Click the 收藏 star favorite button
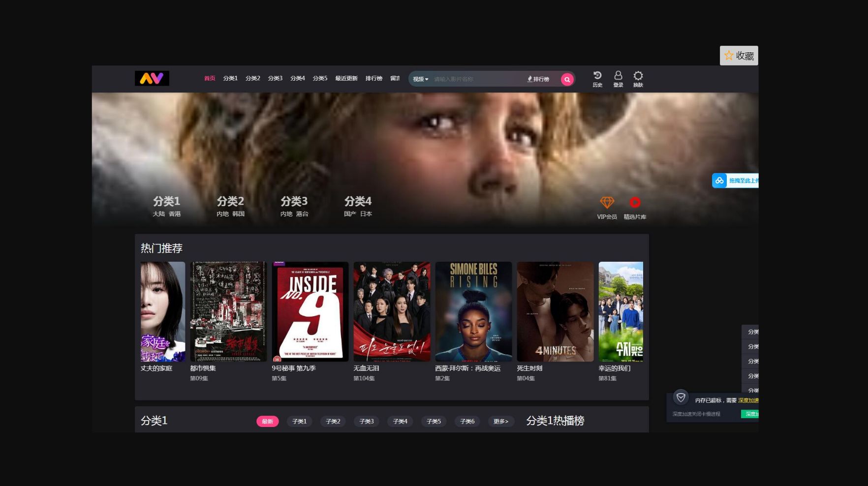The width and height of the screenshot is (868, 486). [x=739, y=56]
